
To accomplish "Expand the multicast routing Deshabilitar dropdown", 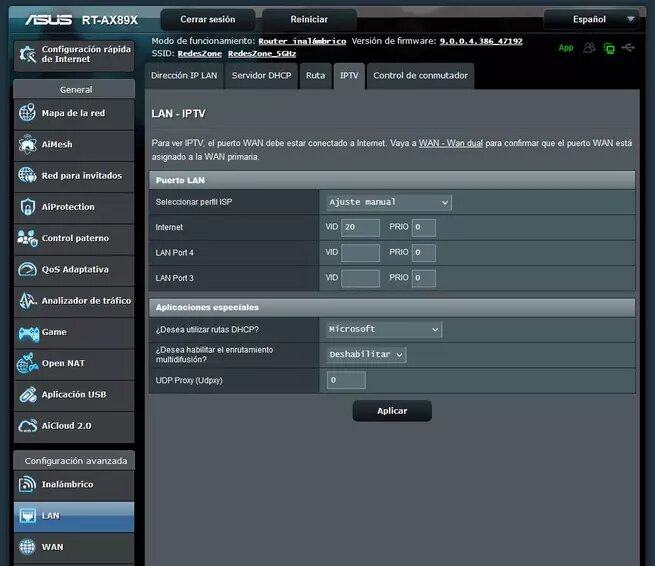I will 366,354.
